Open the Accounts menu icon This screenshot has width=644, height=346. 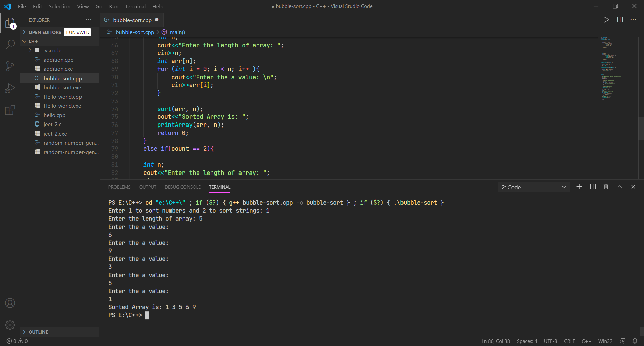click(x=10, y=303)
